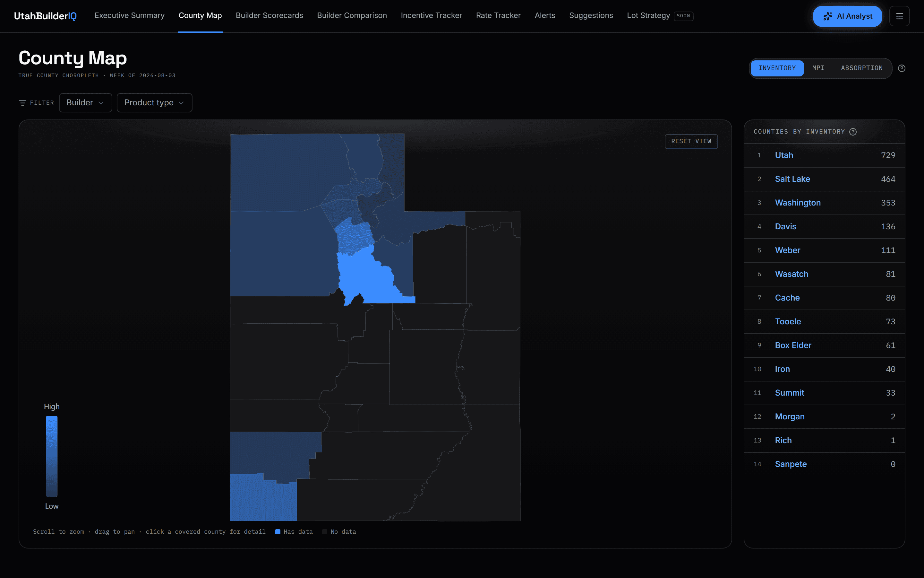Open Cache county link
924x578 pixels.
(x=787, y=298)
